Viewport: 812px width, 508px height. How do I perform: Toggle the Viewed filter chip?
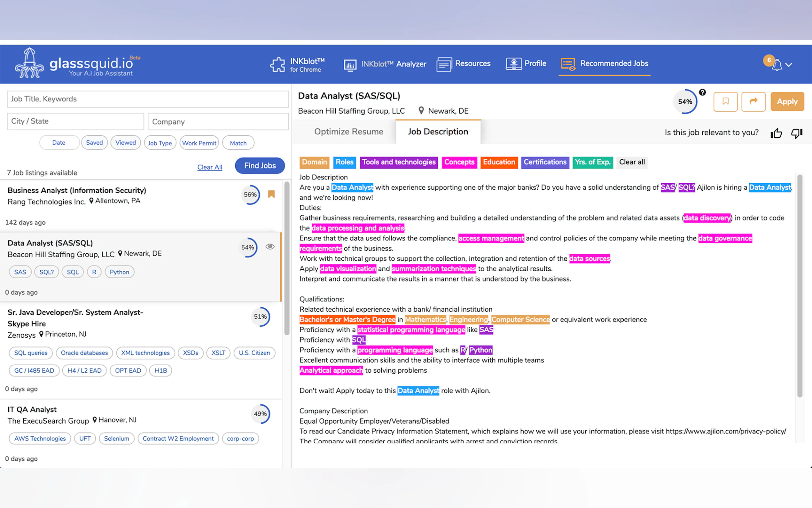click(x=126, y=143)
